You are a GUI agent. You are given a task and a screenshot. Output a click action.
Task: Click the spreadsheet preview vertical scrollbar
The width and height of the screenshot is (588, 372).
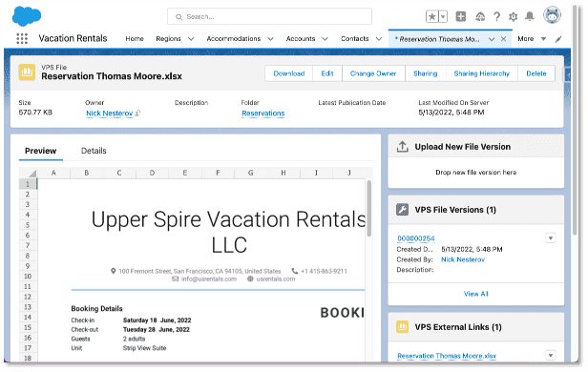(369, 209)
